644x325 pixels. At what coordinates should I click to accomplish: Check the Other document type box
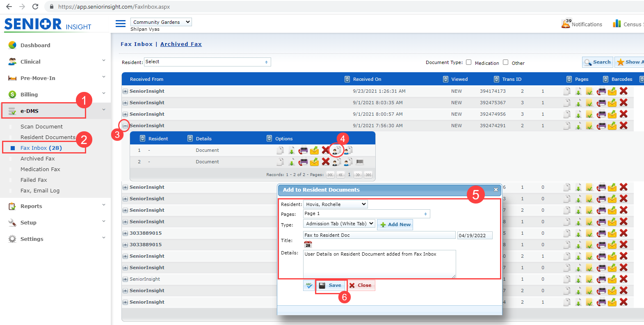coord(505,62)
